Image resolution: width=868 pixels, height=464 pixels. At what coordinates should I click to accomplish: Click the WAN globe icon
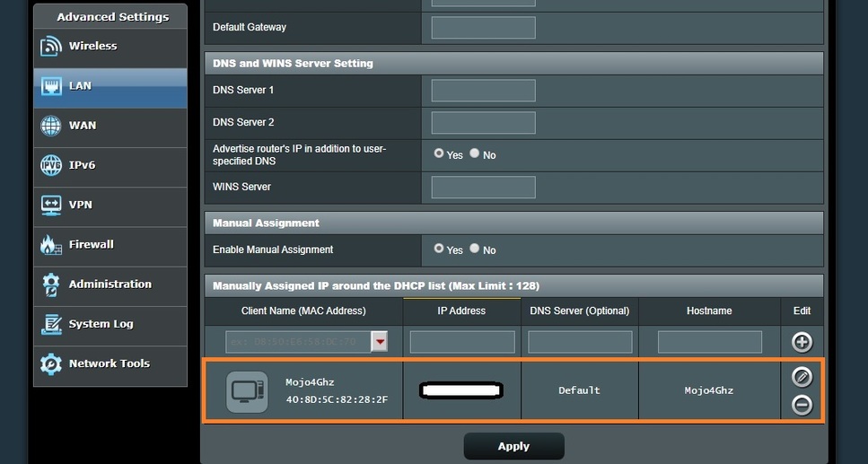click(x=51, y=126)
